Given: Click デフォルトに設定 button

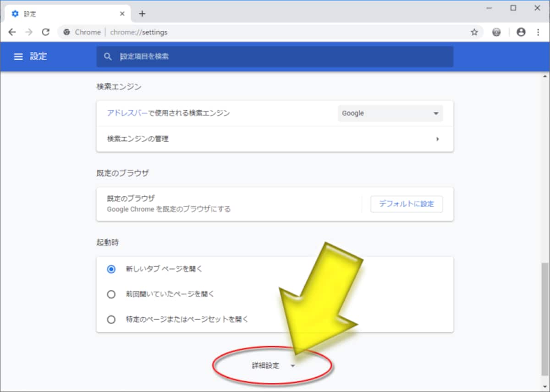Looking at the screenshot, I should 407,204.
